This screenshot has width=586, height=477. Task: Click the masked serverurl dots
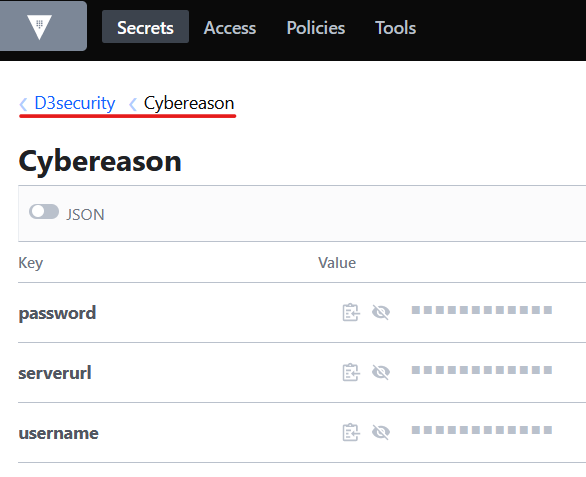click(x=482, y=370)
